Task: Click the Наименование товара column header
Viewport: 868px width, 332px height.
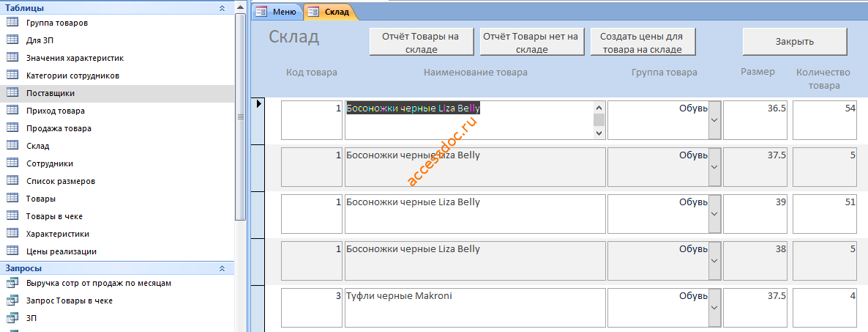Action: pos(476,72)
